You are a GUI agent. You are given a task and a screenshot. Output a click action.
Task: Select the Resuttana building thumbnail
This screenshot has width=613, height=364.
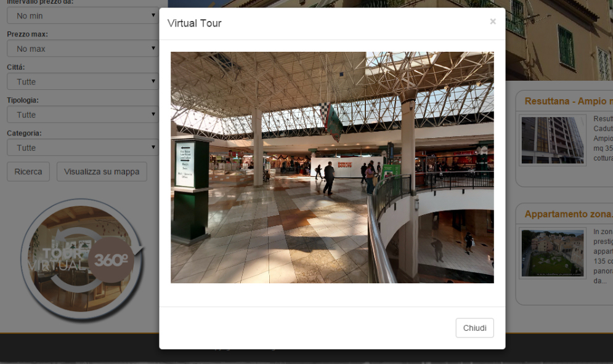tap(553, 140)
